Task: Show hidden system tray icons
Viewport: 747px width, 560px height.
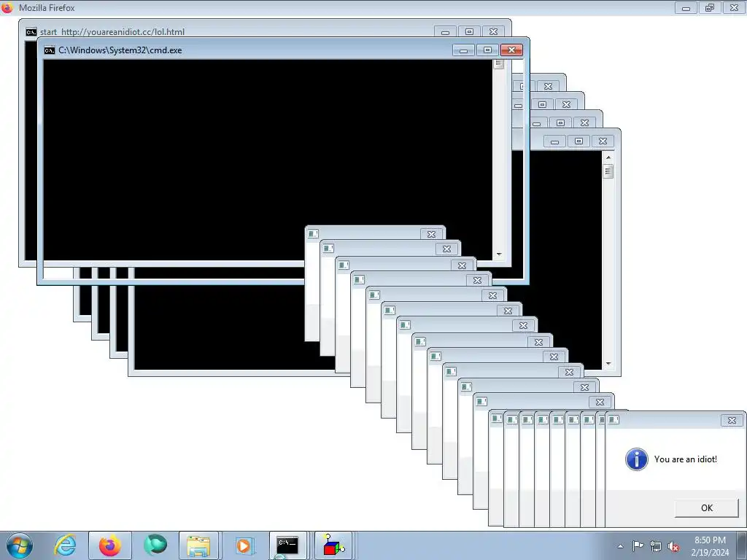Action: 620,546
